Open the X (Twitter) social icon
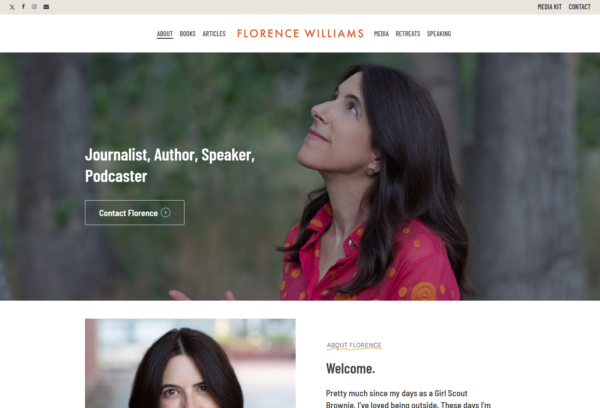 (x=12, y=7)
